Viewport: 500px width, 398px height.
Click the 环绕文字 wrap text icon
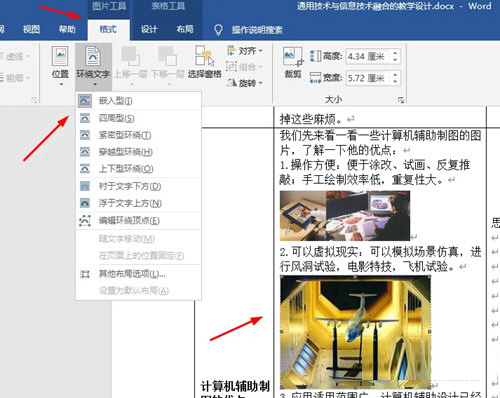pos(93,56)
